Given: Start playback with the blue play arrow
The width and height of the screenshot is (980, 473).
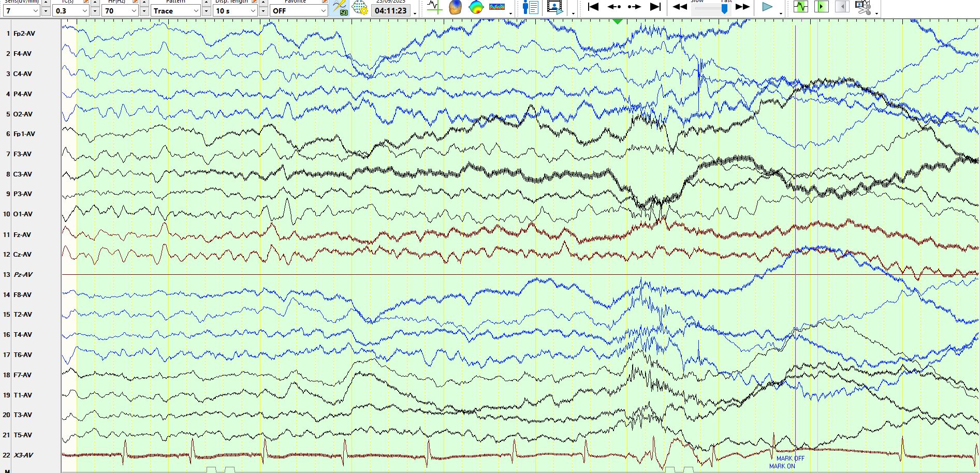Looking at the screenshot, I should coord(767,7).
